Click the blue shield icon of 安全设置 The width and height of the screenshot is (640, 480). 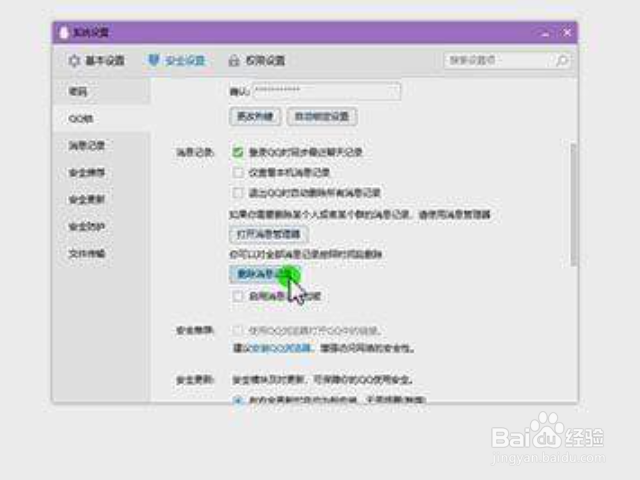pyautogui.click(x=154, y=61)
